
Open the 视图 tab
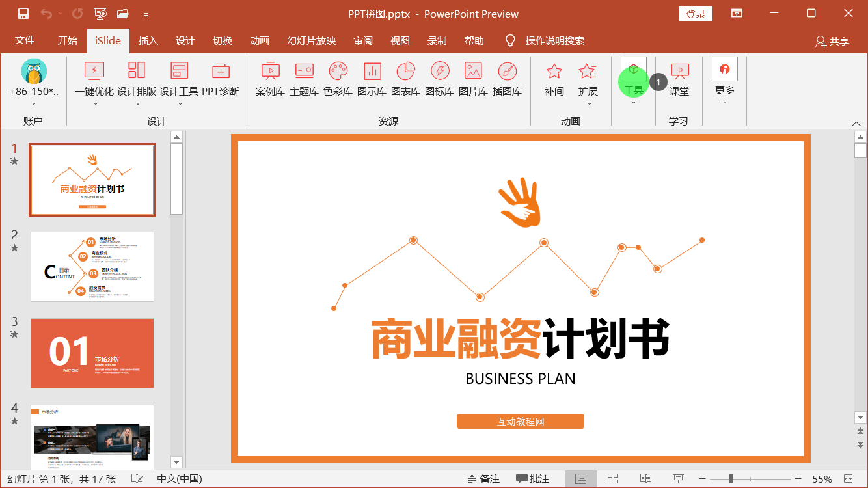coord(400,40)
